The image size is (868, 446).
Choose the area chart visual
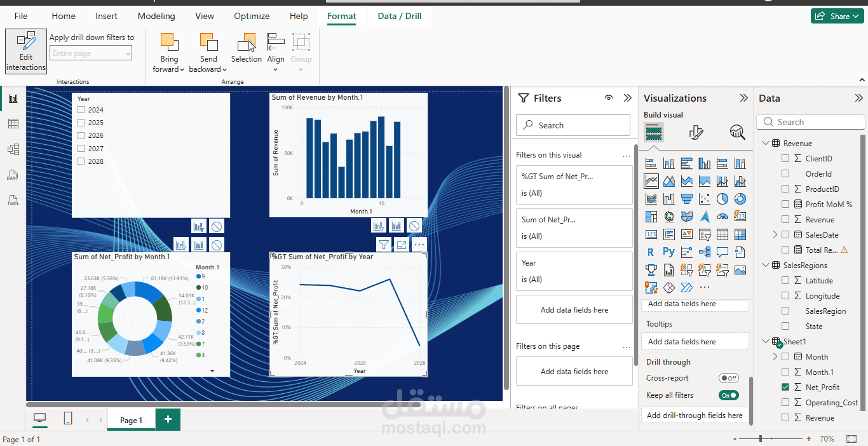[668, 181]
